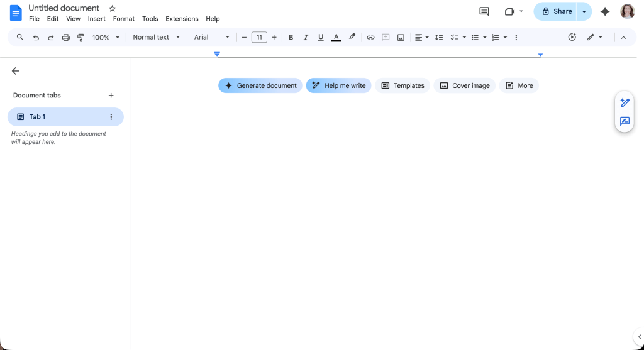Image resolution: width=644 pixels, height=350 pixels.
Task: Open the text color picker
Action: 336,38
